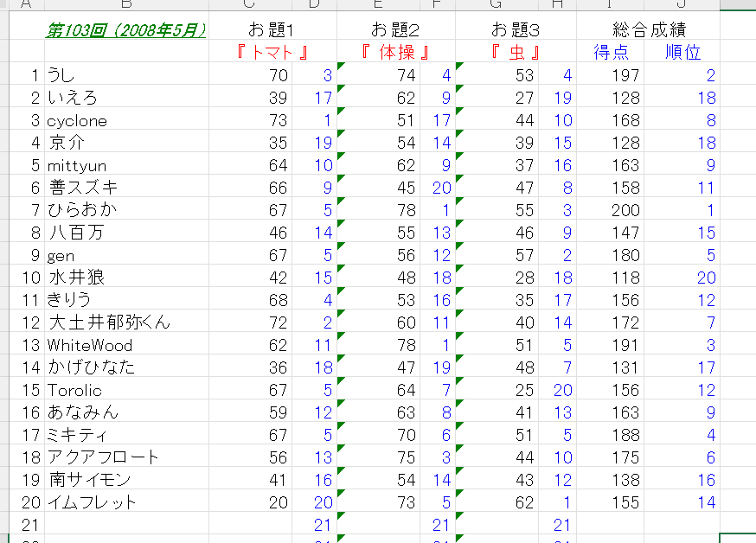Click overall rank 16 in 南サイモン row
Screen dimensions: 756x543
(682, 480)
